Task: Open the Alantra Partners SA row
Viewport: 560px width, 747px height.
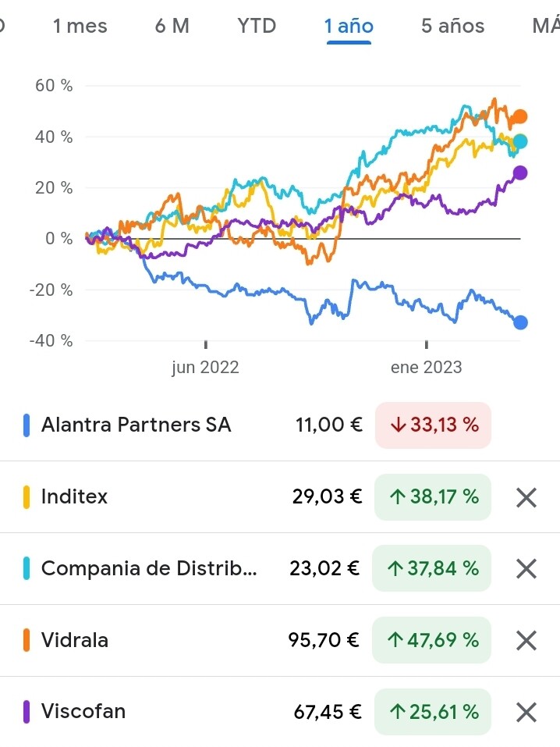Action: (280, 425)
